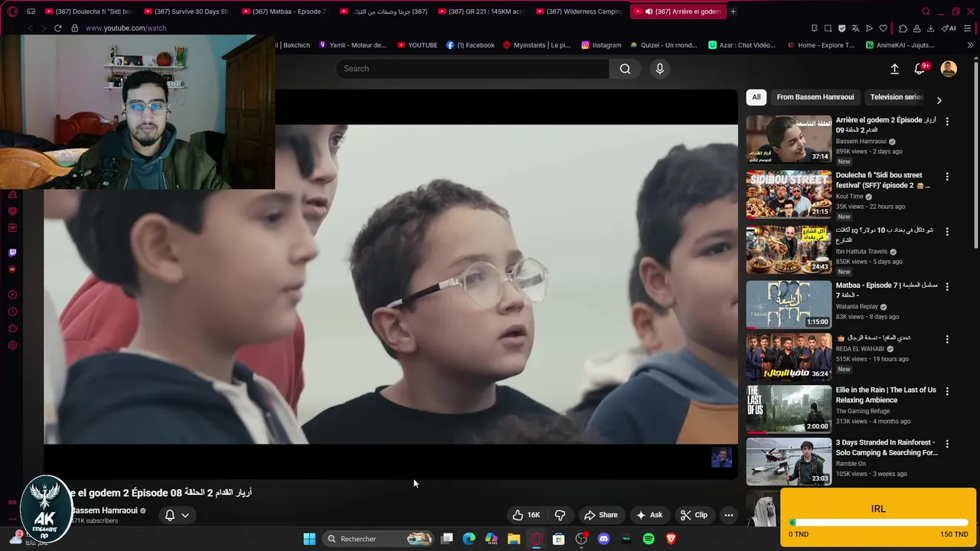Switch to the GR 221 : 145KM tab
This screenshot has width=980, height=551.
(481, 11)
